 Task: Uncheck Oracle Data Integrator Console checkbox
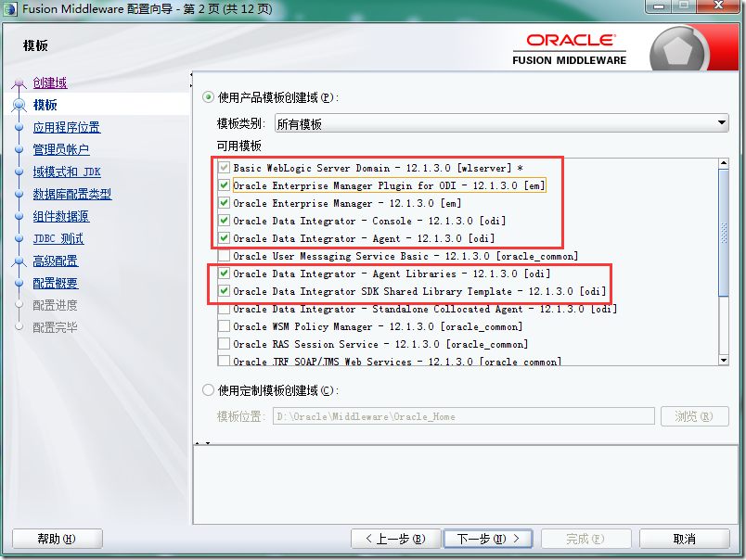pos(225,220)
